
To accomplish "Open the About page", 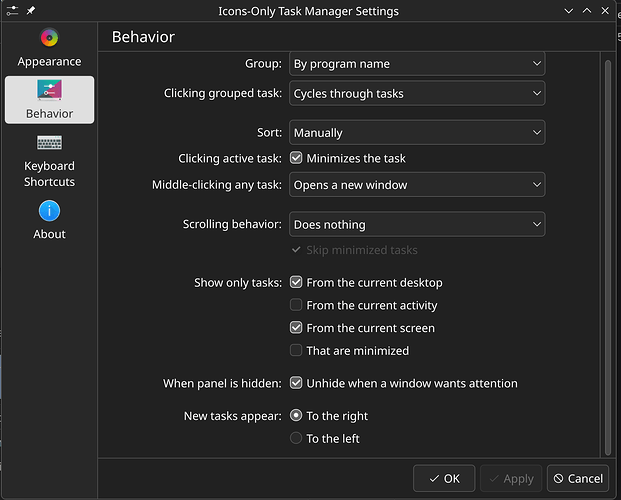I will tap(49, 221).
